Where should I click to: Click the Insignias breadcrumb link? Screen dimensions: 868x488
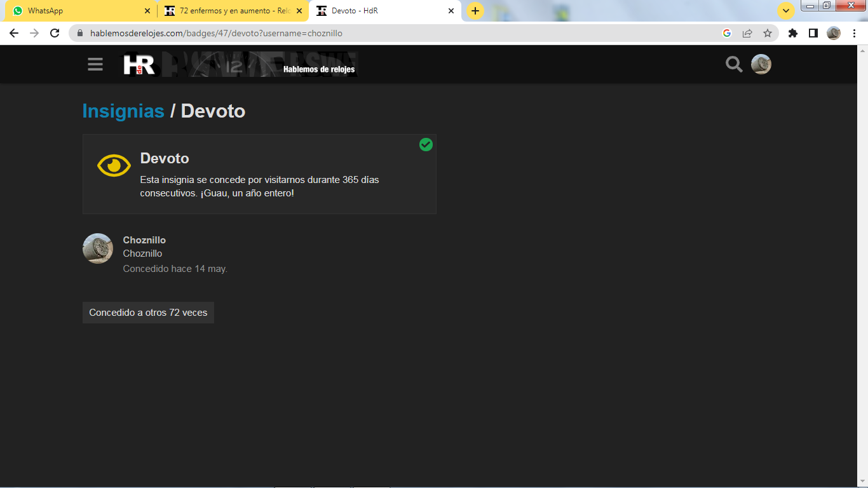pyautogui.click(x=123, y=111)
